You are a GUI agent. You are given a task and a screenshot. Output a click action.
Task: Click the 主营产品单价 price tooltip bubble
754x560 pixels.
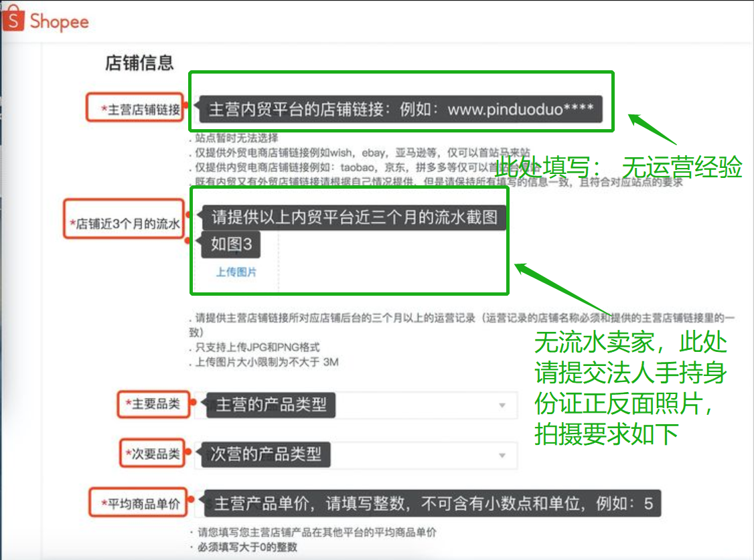point(432,504)
